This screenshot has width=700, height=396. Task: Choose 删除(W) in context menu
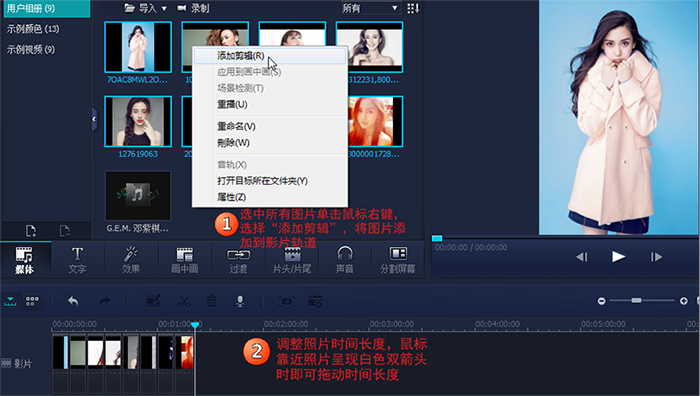(270, 143)
